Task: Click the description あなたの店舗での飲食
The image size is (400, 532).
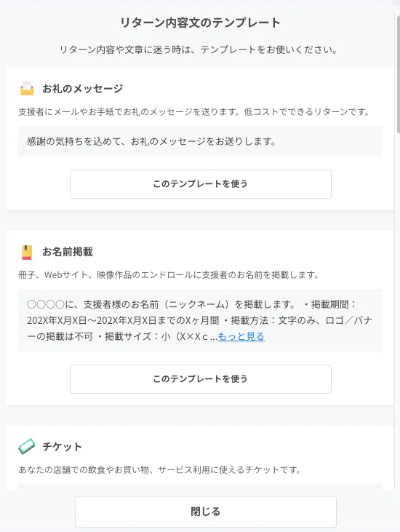Action: point(160,470)
